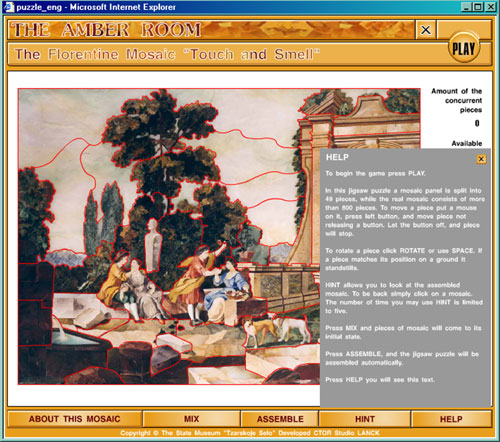This screenshot has width=500, height=442.
Task: Click the 'Available' label
Action: coord(467,143)
